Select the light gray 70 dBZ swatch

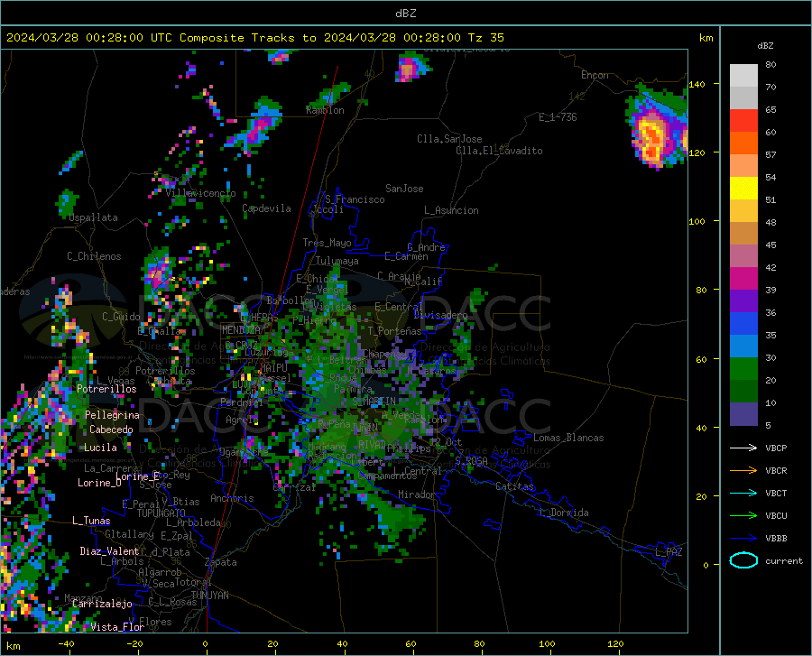743,76
